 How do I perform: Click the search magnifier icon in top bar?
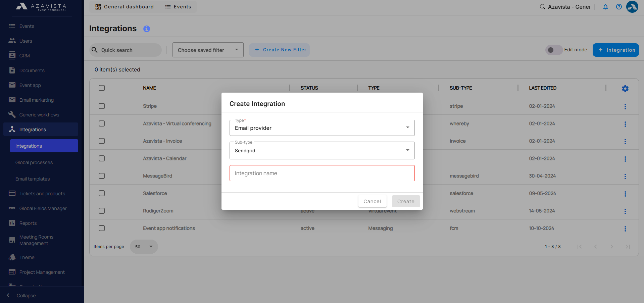[x=542, y=7]
